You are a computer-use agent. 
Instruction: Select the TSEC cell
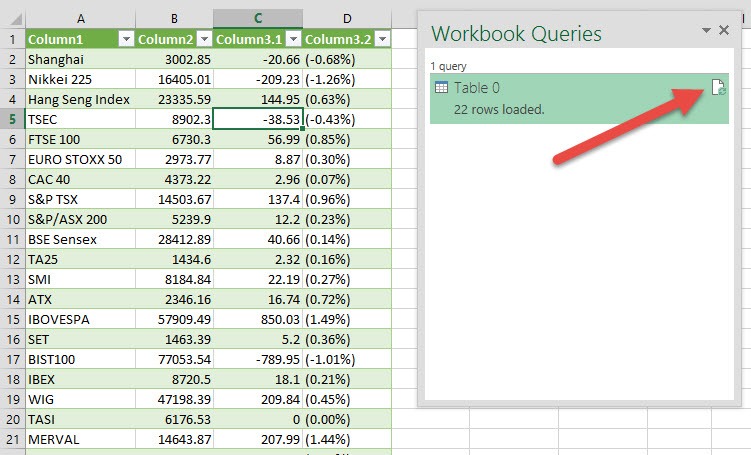80,119
